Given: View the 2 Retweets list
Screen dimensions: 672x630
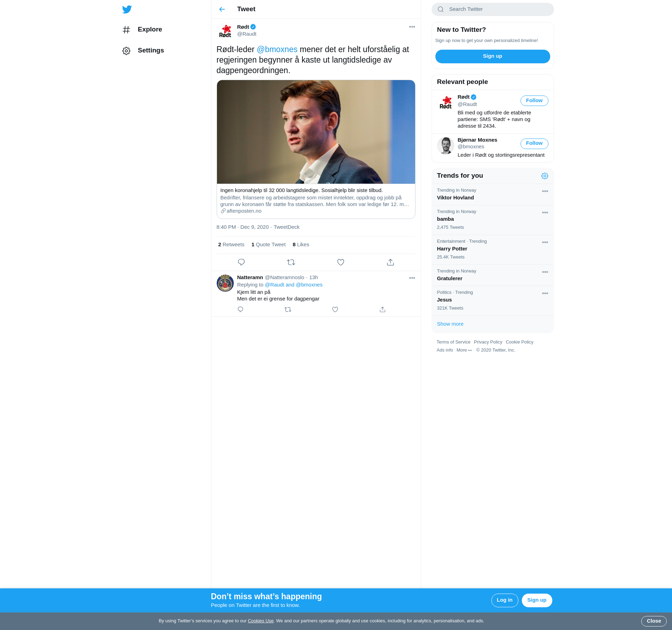Looking at the screenshot, I should coord(231,245).
